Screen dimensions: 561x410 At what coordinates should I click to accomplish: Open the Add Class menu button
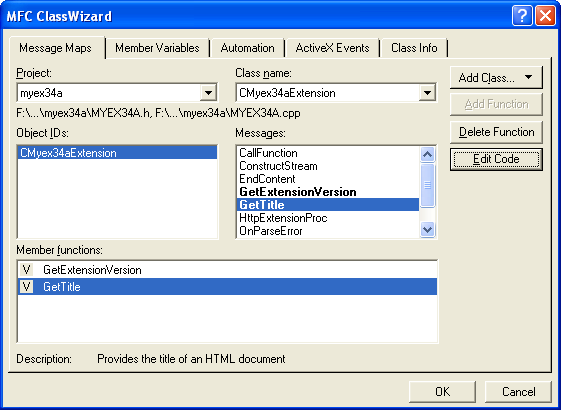(x=496, y=77)
